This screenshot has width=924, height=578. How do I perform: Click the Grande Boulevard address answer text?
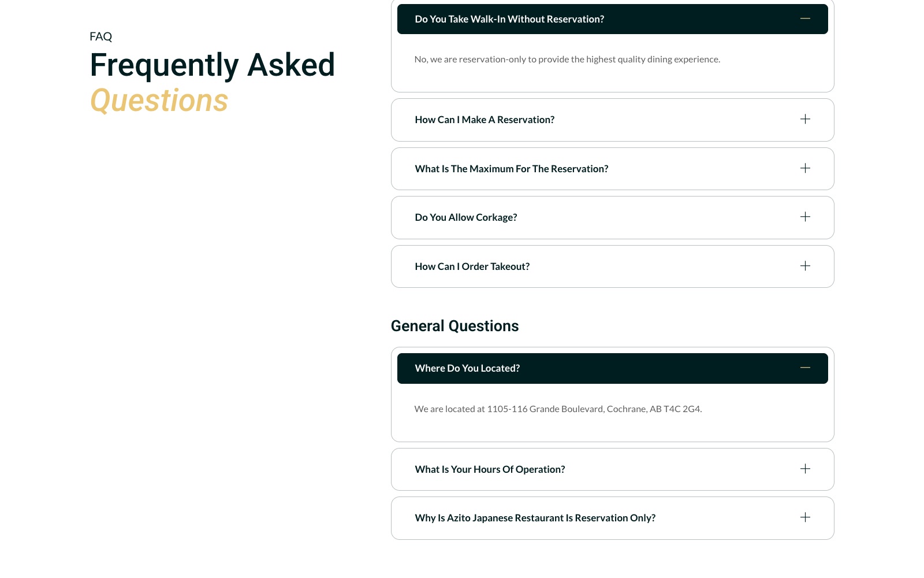tap(558, 409)
